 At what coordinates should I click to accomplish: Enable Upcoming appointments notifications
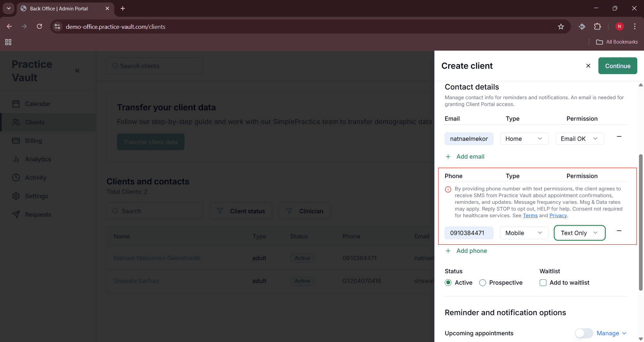[x=584, y=333]
